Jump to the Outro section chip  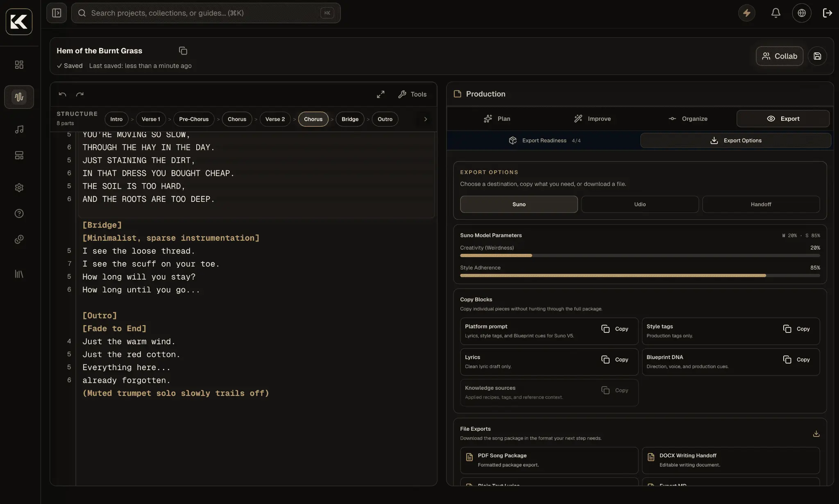point(385,119)
